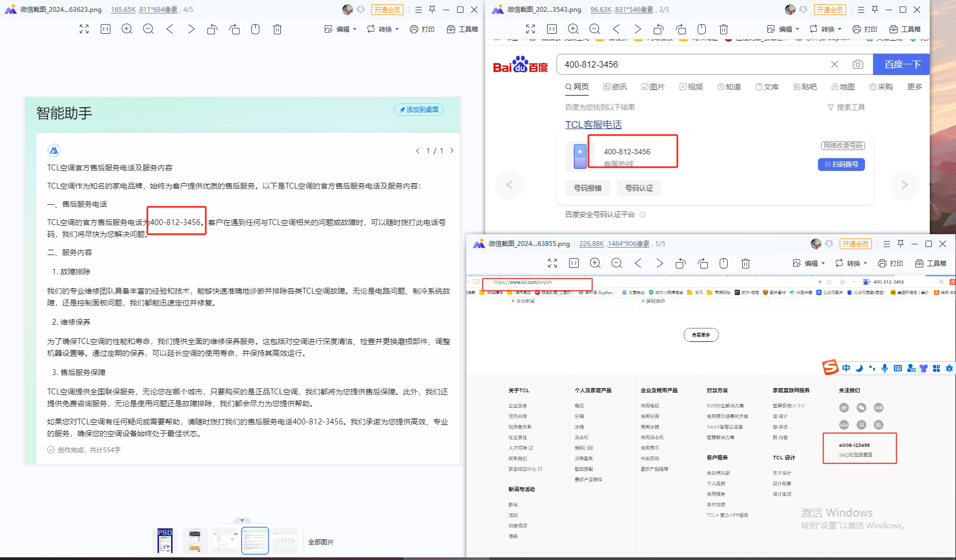Screen dimensions: 956x560
Task: Zoom in on the 3543.png Baidu screenshot
Action: [573, 29]
